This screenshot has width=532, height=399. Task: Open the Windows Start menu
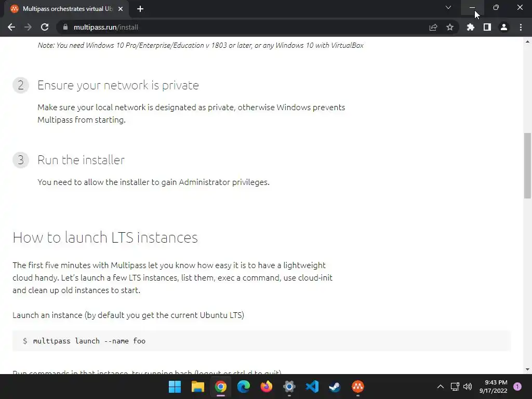tap(175, 387)
